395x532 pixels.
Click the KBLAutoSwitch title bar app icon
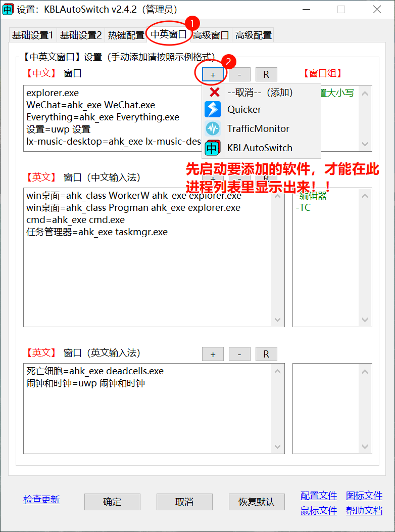pyautogui.click(x=8, y=9)
